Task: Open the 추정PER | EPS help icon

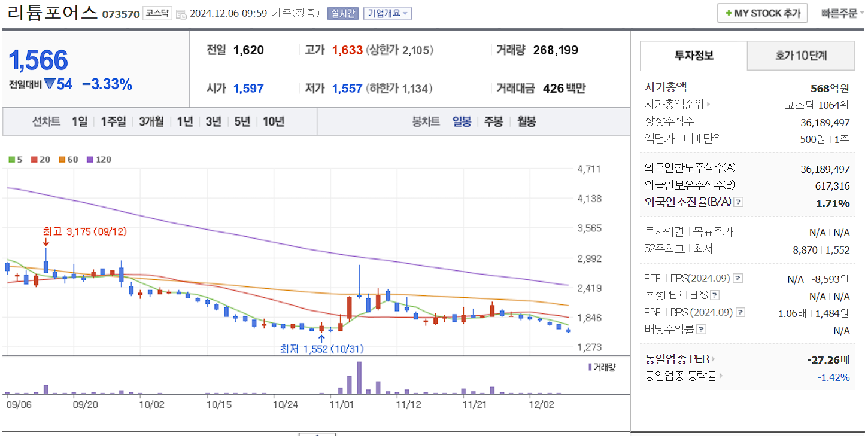Action: [x=714, y=295]
